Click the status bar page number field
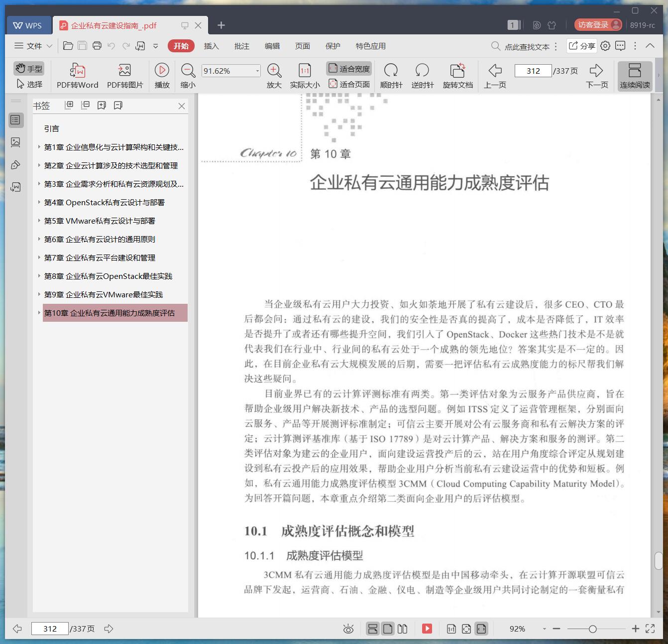668x644 pixels. [50, 629]
